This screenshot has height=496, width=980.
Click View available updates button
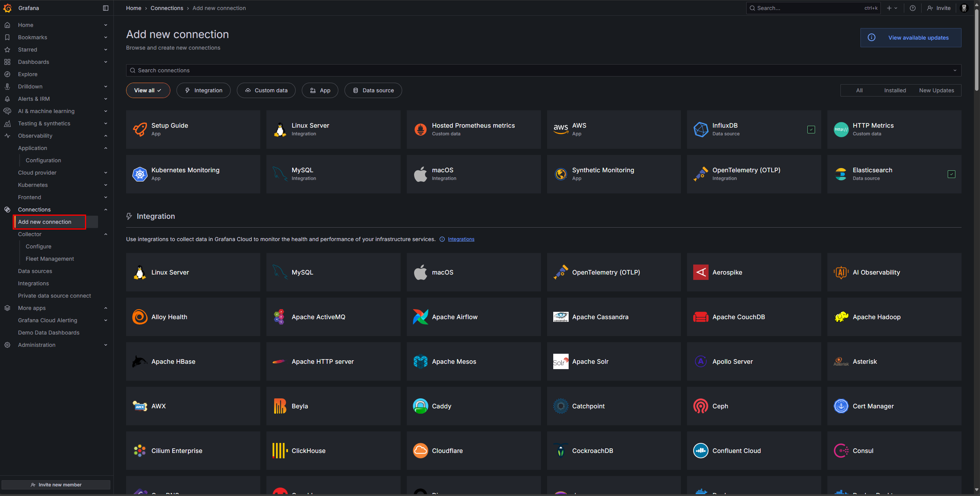pos(911,38)
